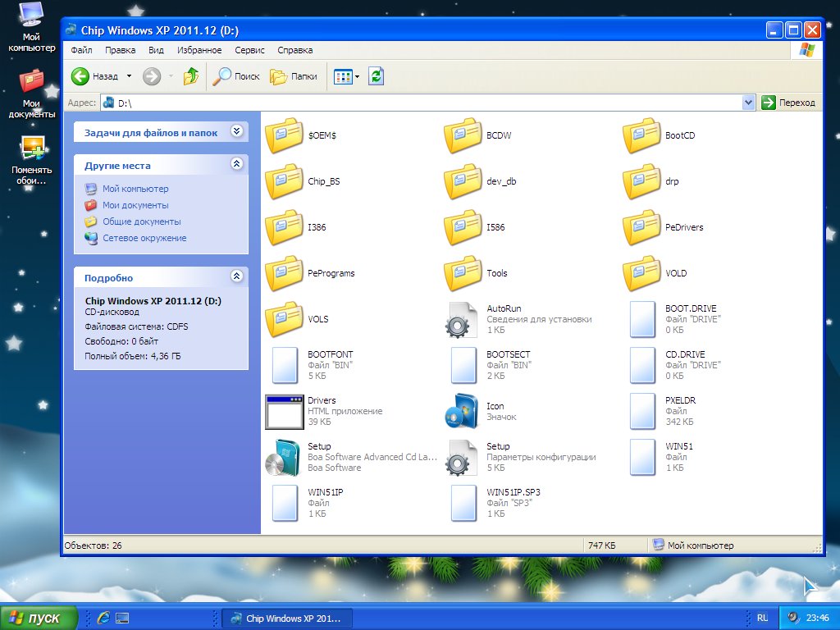Click the Переход go button
The height and width of the screenshot is (630, 840).
pyautogui.click(x=788, y=103)
